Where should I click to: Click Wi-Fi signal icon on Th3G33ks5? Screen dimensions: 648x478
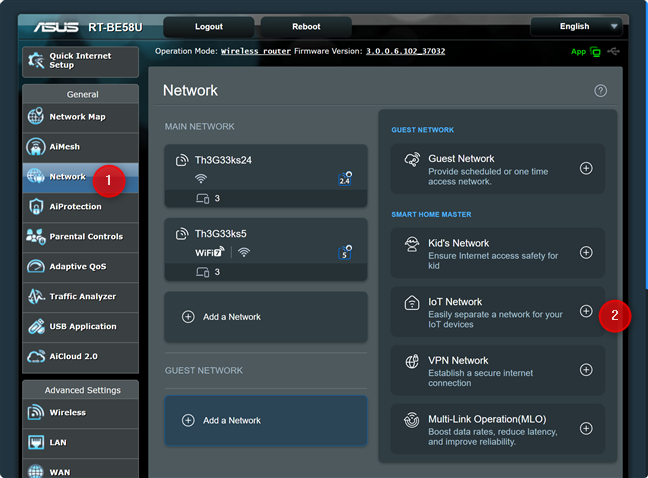point(244,252)
